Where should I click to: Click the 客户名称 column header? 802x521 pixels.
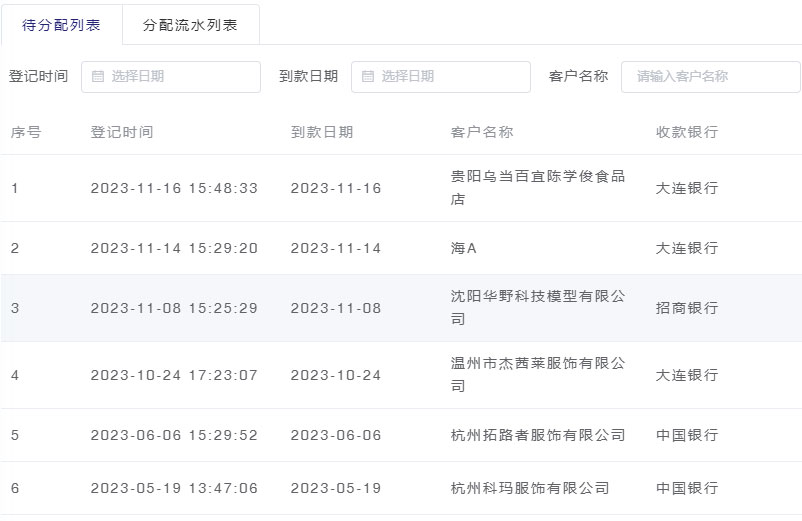pyautogui.click(x=482, y=132)
